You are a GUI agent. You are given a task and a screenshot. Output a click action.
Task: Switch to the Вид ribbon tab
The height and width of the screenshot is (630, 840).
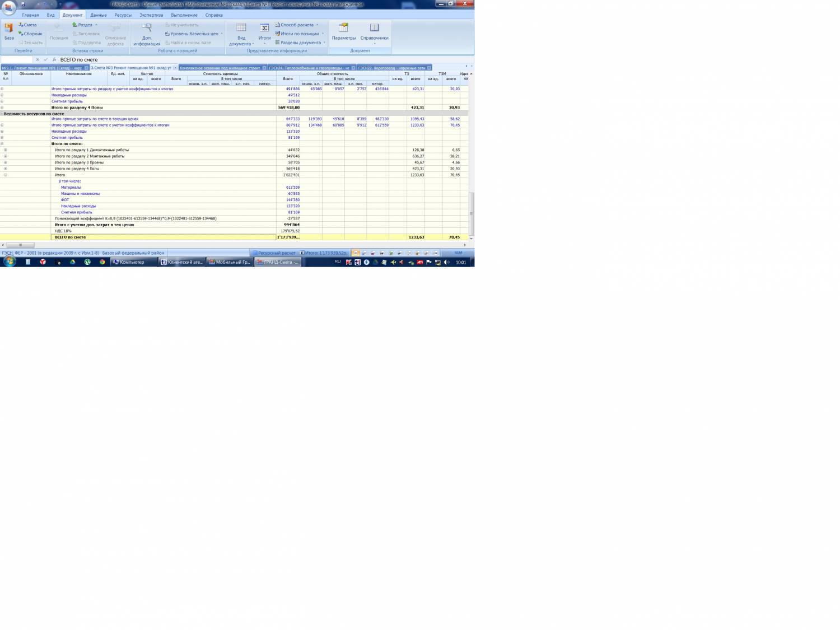[50, 15]
